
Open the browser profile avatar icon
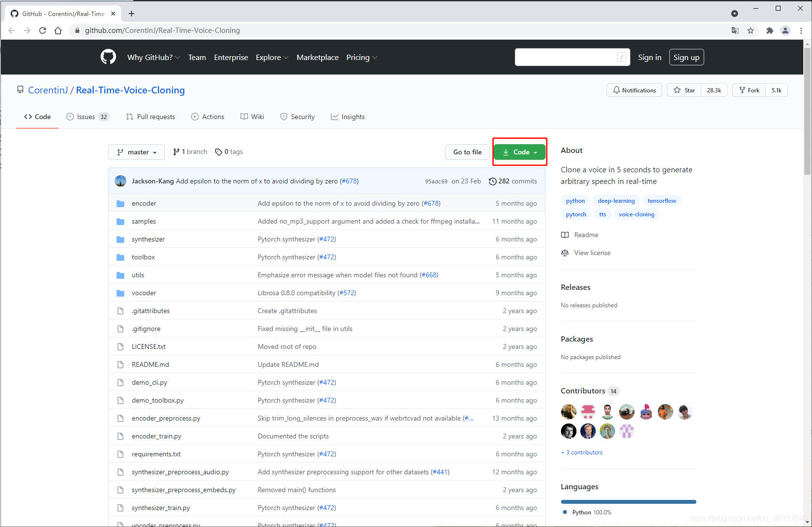click(x=785, y=30)
